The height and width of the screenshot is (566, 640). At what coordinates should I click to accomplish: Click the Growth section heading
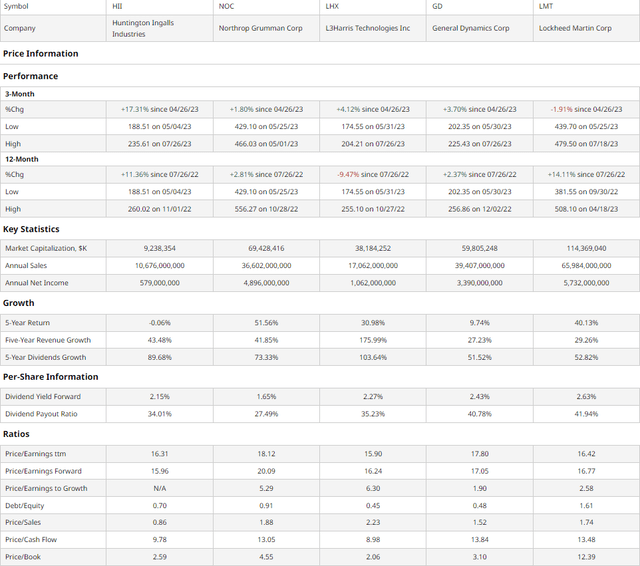pyautogui.click(x=18, y=303)
